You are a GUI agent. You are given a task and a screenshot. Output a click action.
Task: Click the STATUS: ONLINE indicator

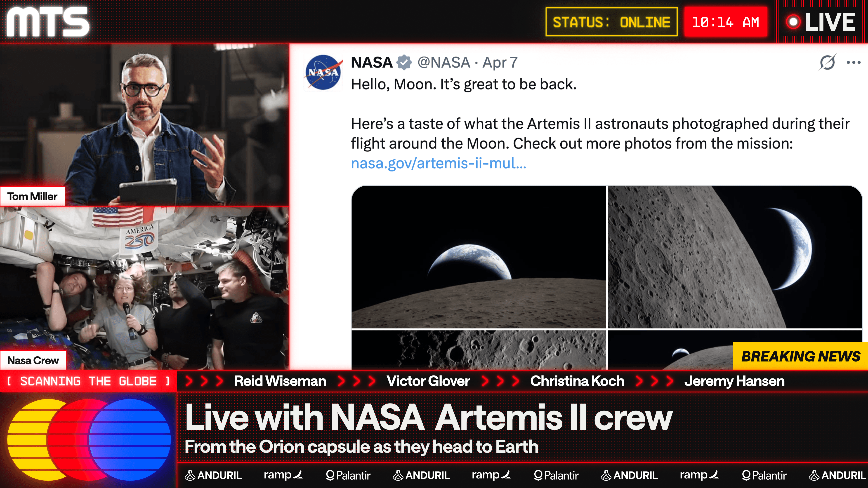pos(611,22)
